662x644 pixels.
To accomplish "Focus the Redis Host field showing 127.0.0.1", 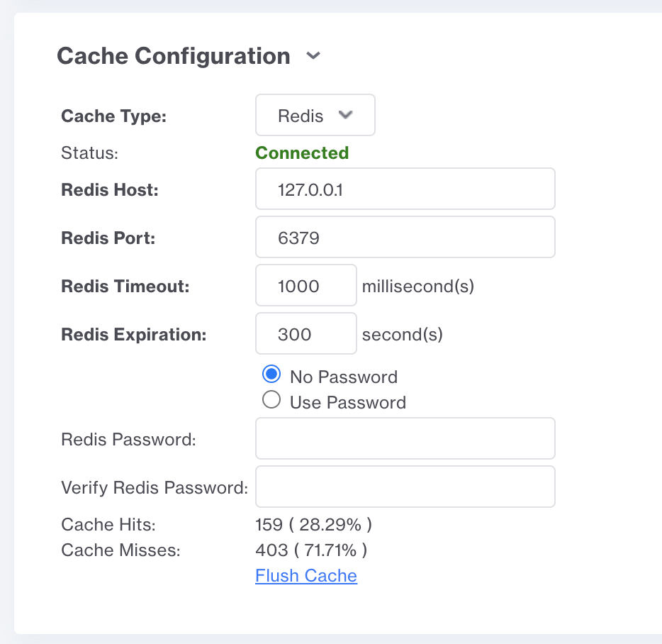I will pos(405,189).
